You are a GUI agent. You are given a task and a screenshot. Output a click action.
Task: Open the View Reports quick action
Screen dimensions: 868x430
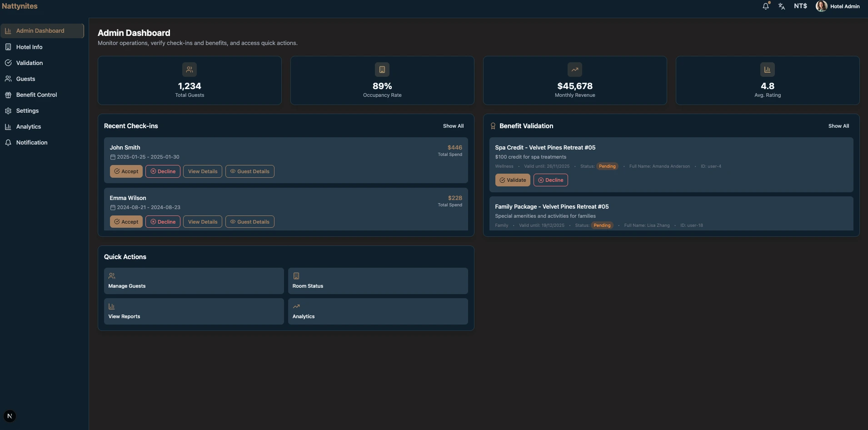(x=193, y=311)
